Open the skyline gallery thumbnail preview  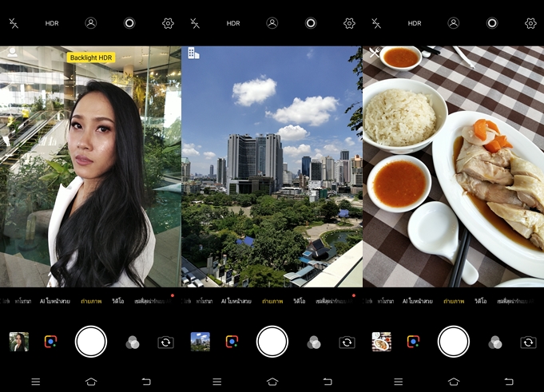[201, 342]
